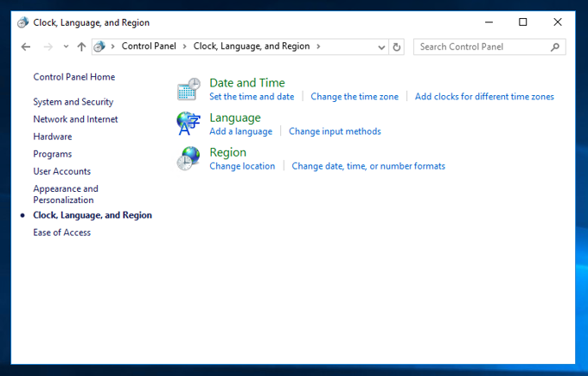Image resolution: width=588 pixels, height=376 pixels.
Task: Go back with the left arrow button
Action: (26, 47)
